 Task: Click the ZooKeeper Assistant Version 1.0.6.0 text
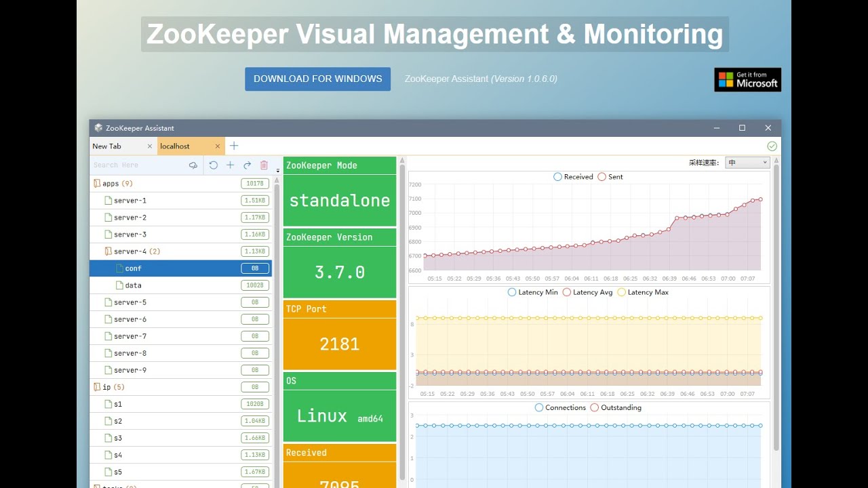coord(481,79)
